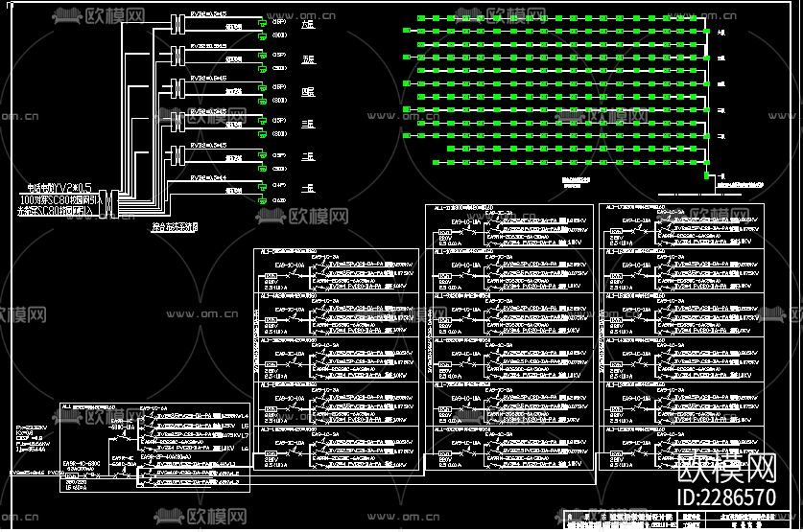This screenshot has width=803, height=532.
Task: Click the 电话电缆YV2*0.5 cable annotation
Action: point(59,188)
